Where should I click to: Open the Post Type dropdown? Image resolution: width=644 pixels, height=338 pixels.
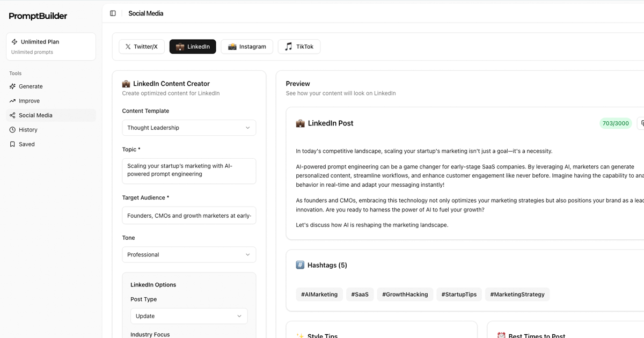pyautogui.click(x=189, y=316)
